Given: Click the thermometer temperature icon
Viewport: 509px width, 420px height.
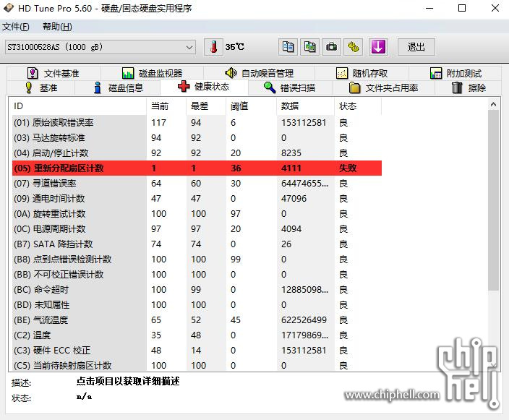Looking at the screenshot, I should 213,47.
